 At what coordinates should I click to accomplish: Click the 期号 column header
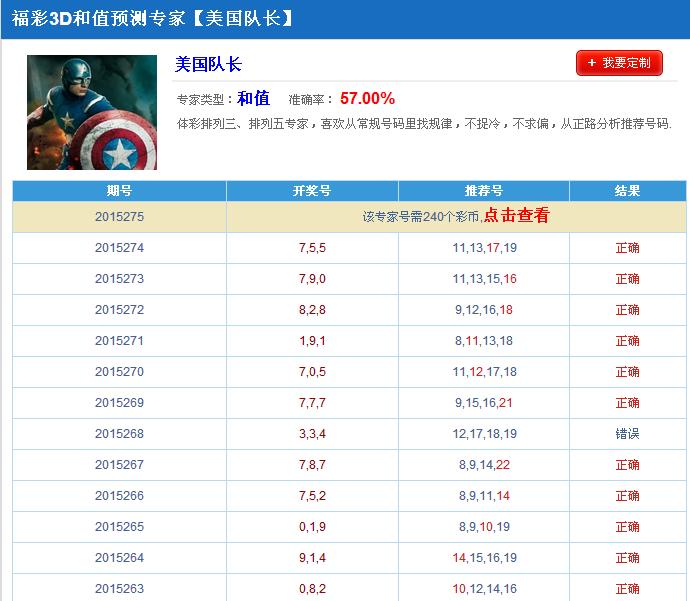click(x=119, y=191)
